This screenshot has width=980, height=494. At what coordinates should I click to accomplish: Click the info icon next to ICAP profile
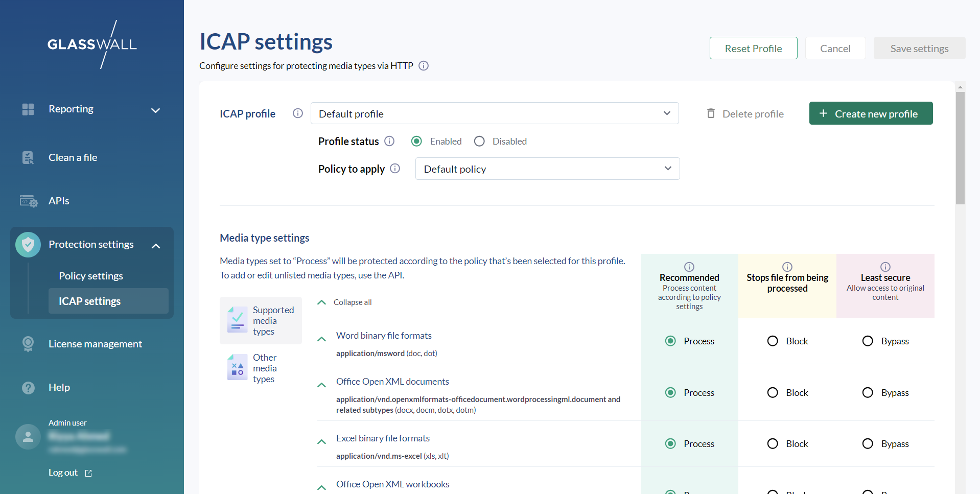click(x=297, y=113)
